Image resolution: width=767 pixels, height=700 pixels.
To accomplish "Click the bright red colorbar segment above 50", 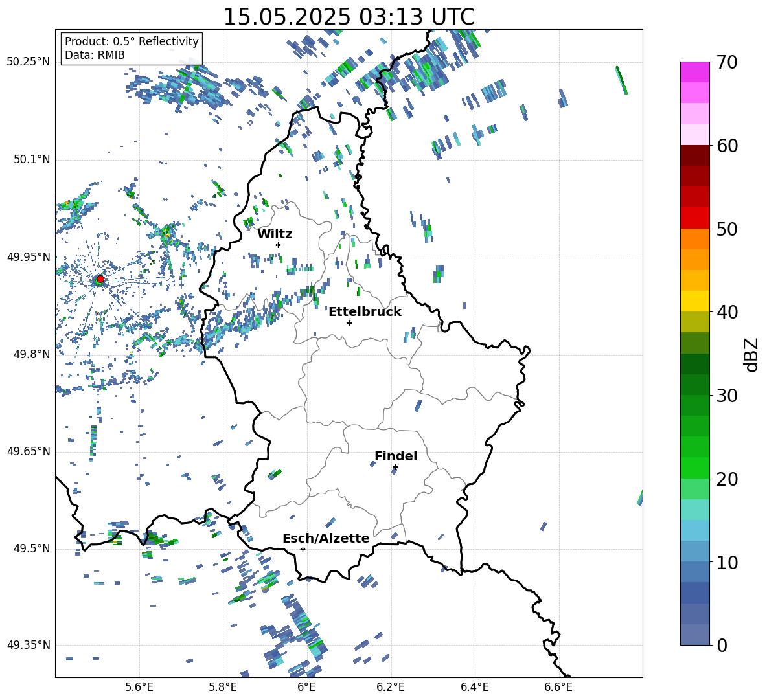I will coord(695,218).
